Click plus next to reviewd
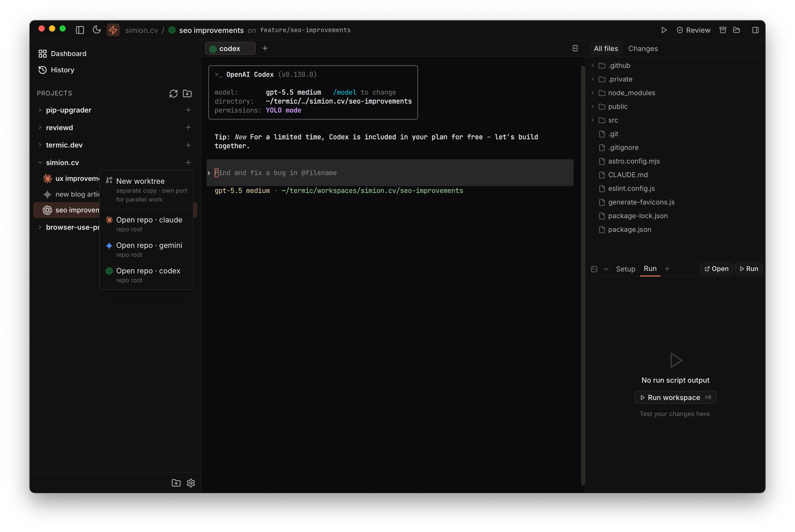Image resolution: width=795 pixels, height=532 pixels. (x=188, y=128)
